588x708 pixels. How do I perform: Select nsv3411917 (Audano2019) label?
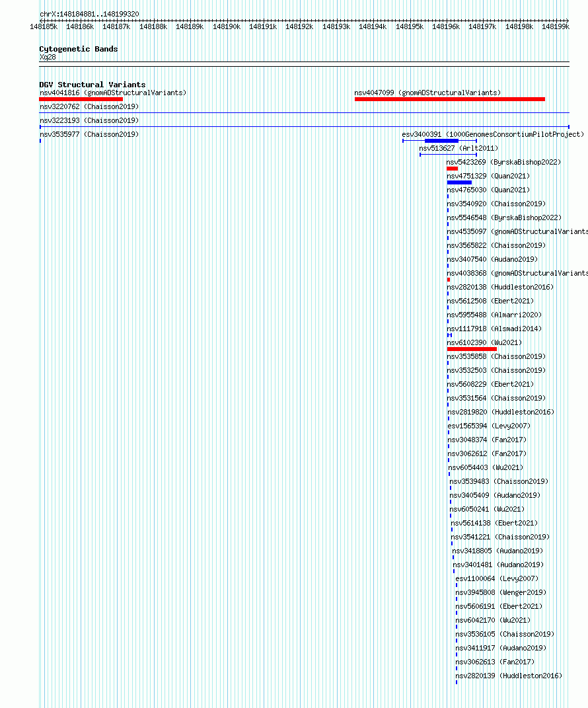(x=501, y=649)
